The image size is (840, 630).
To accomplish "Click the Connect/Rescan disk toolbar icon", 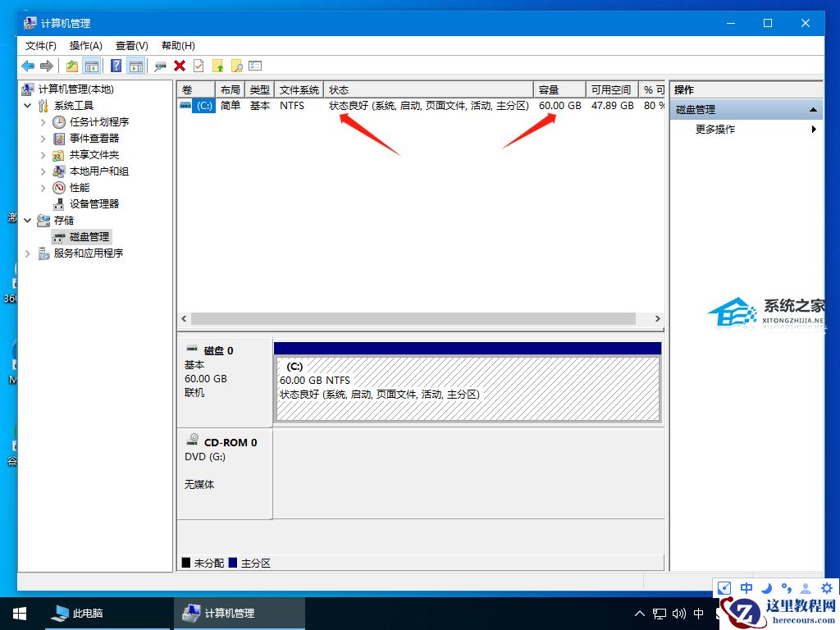I will [160, 66].
